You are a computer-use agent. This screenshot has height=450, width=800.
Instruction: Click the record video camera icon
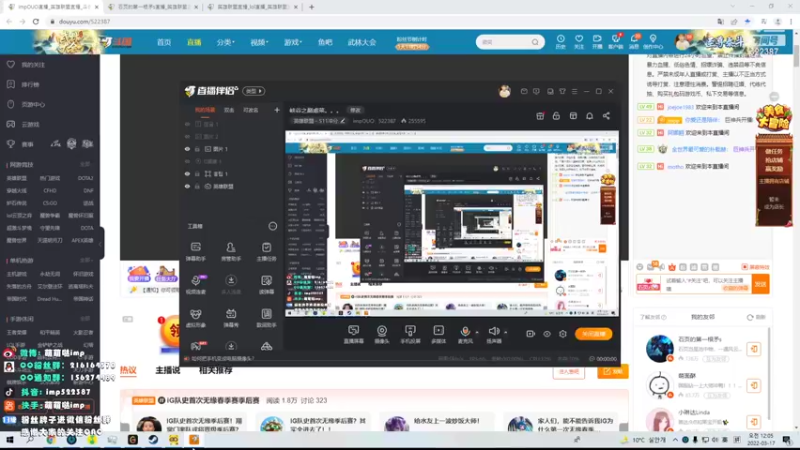tap(530, 334)
